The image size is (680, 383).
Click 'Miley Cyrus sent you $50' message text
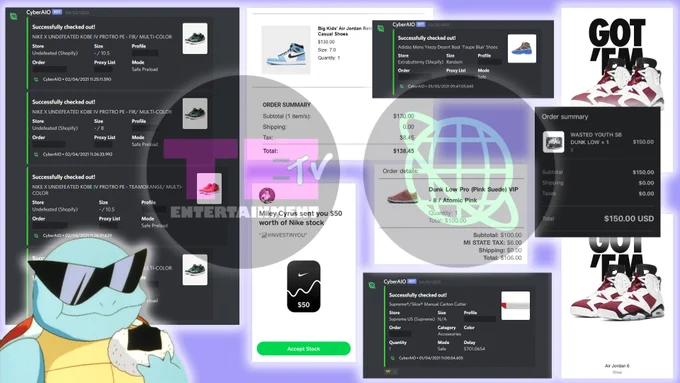pos(301,218)
